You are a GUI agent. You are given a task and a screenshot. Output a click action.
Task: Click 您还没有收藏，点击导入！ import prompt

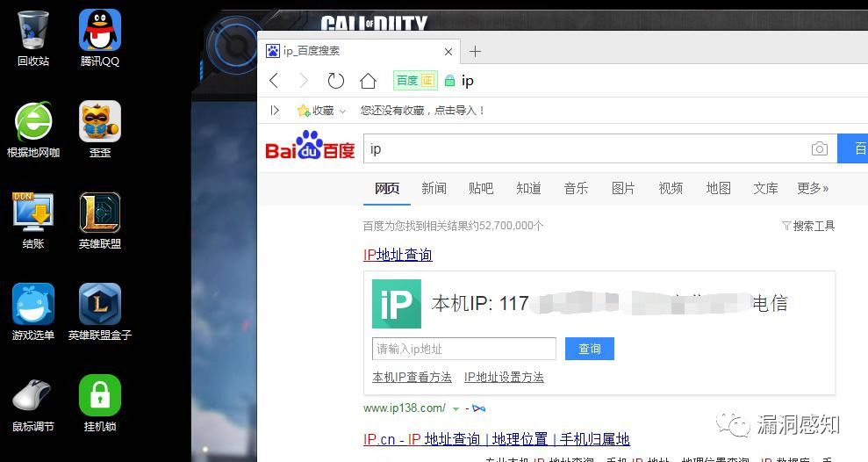tap(424, 111)
